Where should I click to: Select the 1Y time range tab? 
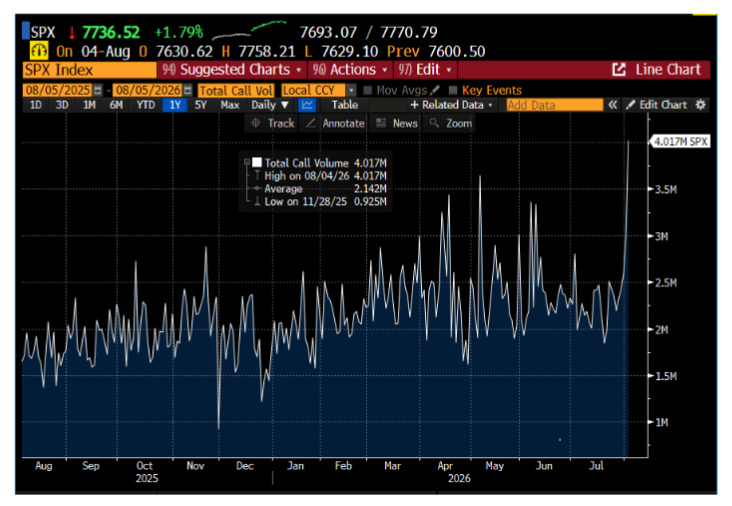point(175,105)
